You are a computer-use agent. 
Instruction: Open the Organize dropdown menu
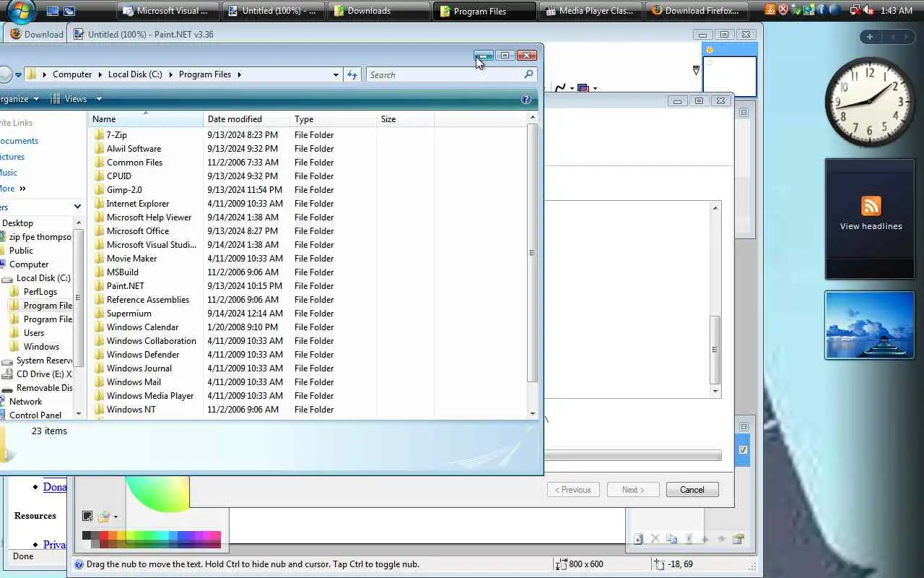(x=19, y=99)
